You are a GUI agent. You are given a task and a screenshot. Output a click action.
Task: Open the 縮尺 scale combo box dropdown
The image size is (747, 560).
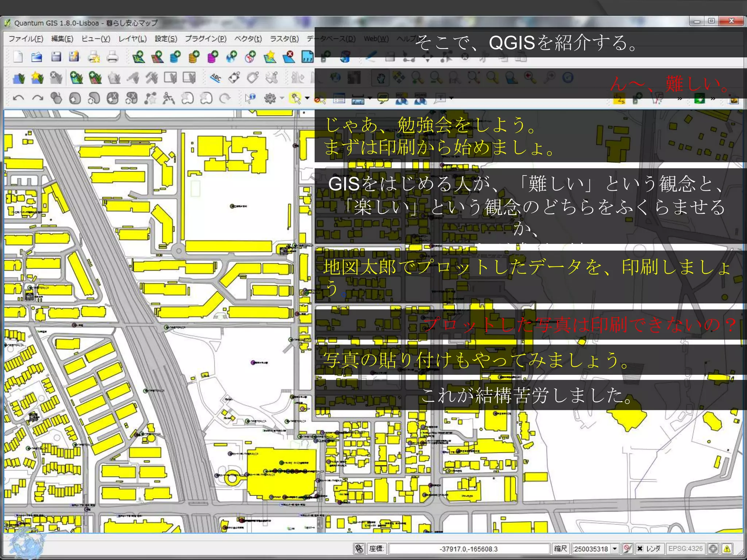point(615,548)
